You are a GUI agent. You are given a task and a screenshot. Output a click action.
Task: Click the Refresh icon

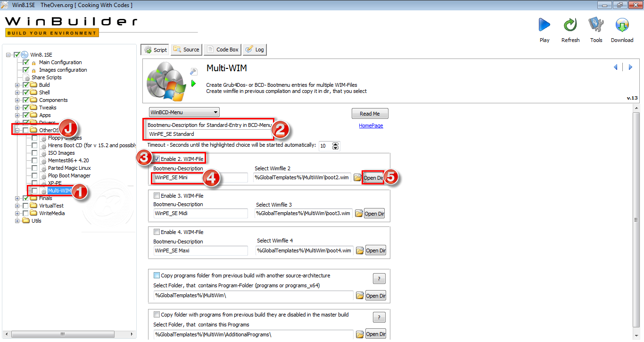click(570, 25)
